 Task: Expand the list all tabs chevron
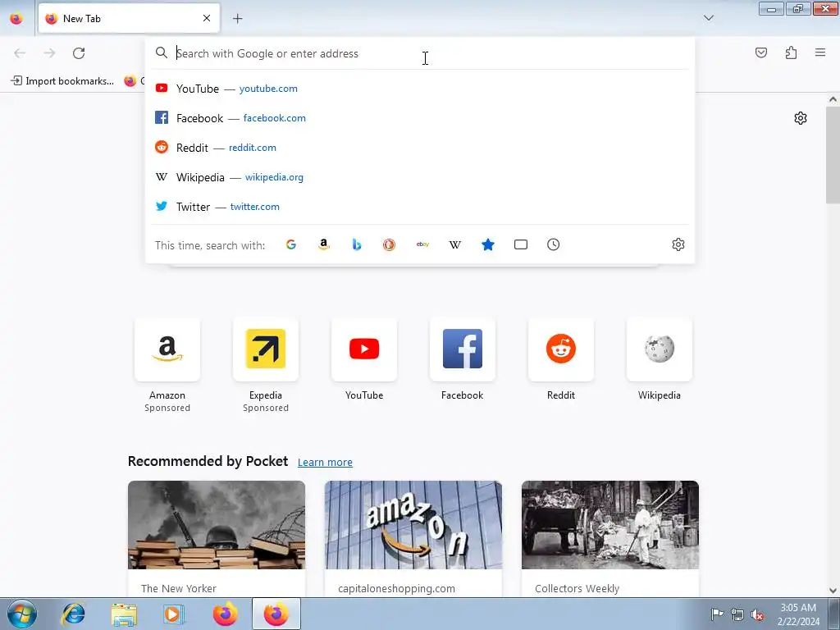tap(708, 18)
